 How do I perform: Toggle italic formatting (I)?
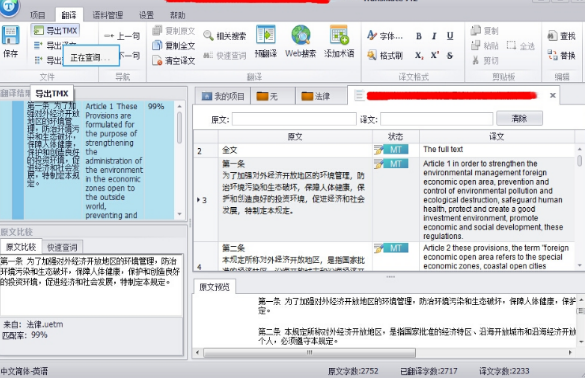click(x=434, y=36)
